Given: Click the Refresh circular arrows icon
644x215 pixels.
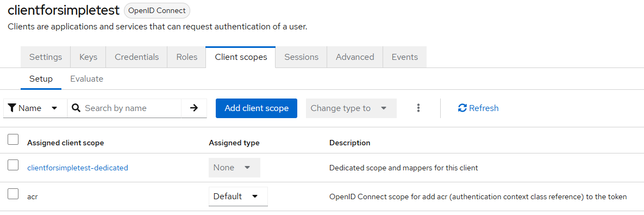Looking at the screenshot, I should click(x=462, y=108).
